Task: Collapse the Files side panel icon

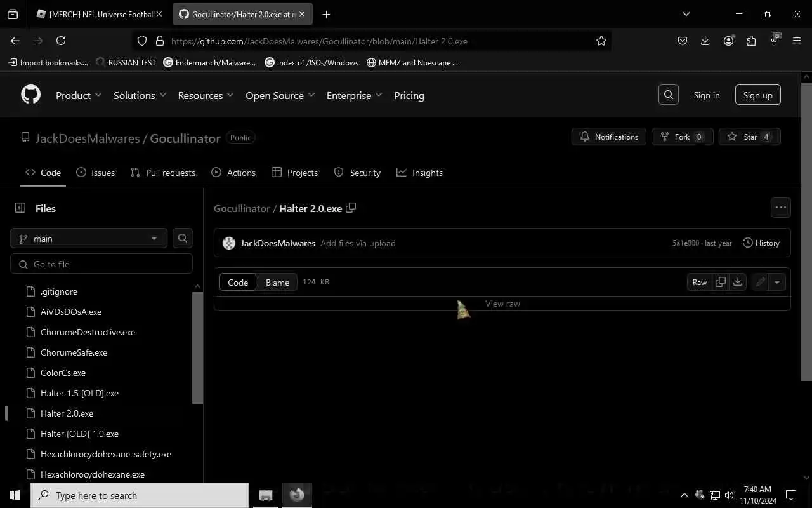Action: point(20,208)
